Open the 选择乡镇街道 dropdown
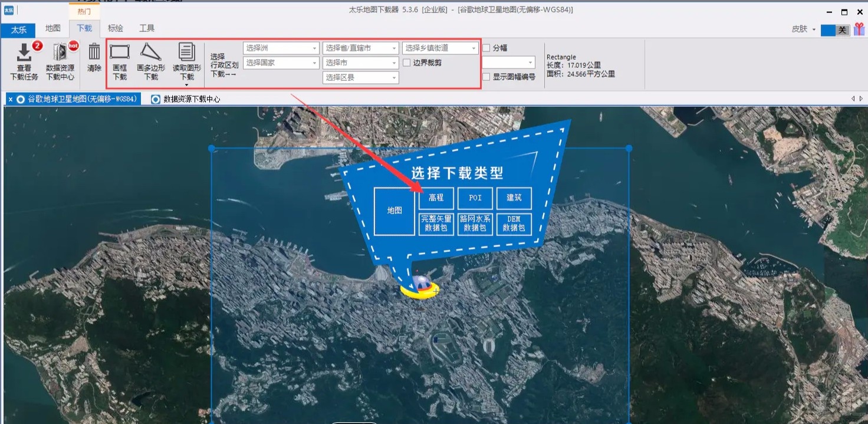 (x=440, y=48)
